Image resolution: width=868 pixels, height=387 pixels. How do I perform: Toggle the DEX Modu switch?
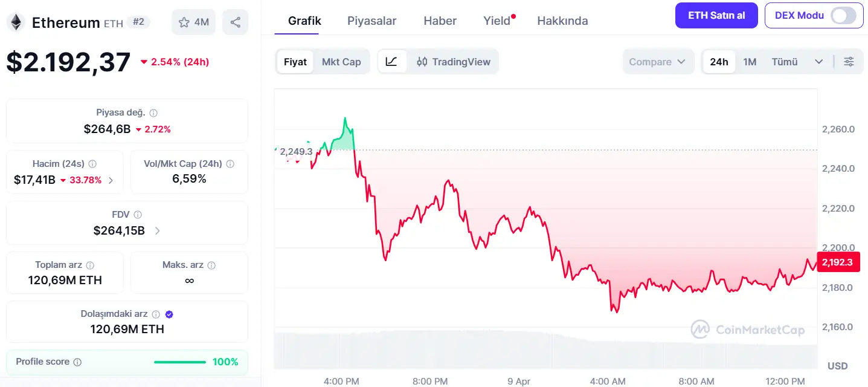(x=843, y=16)
